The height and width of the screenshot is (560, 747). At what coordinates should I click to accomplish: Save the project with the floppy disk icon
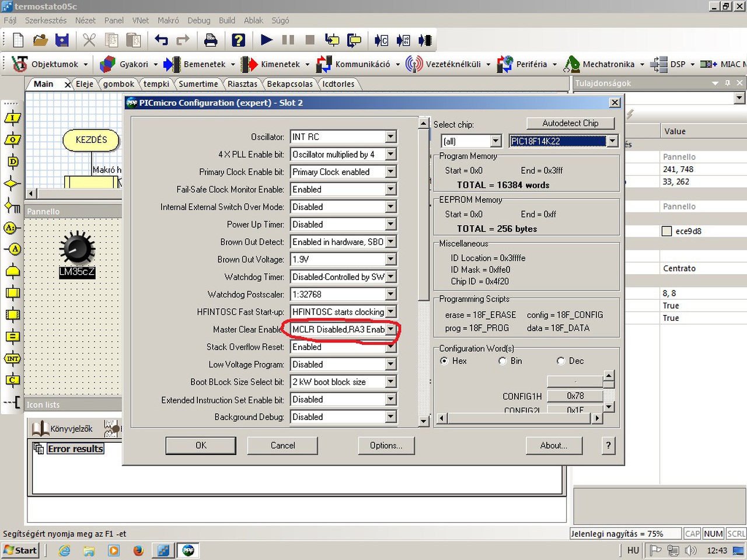[x=62, y=40]
